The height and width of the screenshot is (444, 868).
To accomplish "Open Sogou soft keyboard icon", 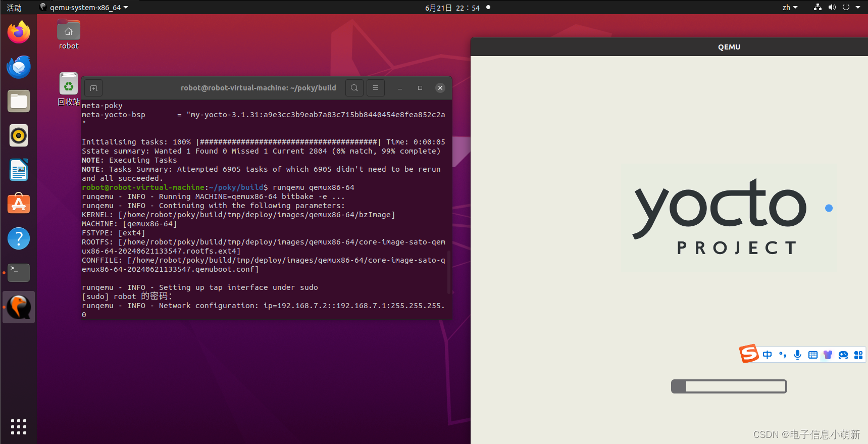I will 813,355.
